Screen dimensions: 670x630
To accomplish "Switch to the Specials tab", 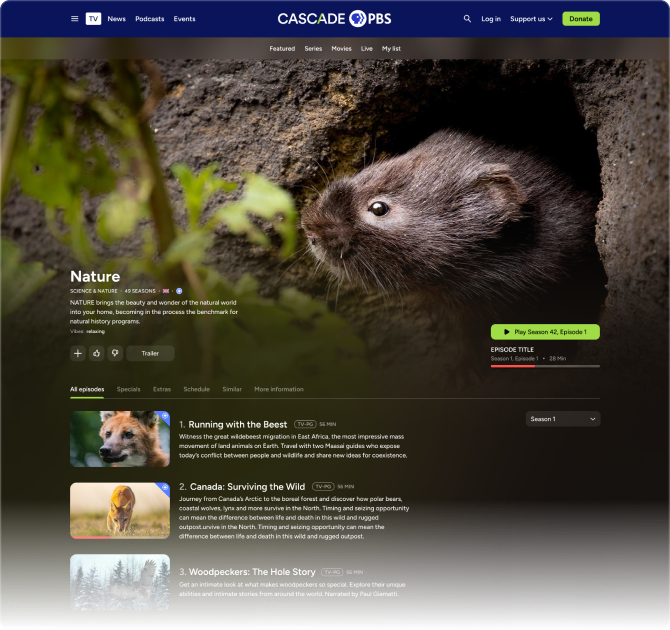I will 128,389.
